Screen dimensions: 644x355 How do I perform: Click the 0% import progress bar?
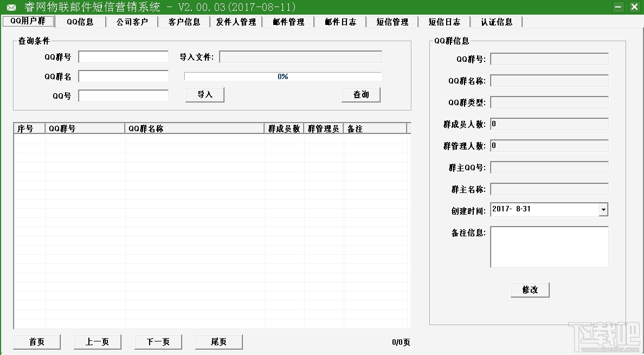(x=283, y=76)
